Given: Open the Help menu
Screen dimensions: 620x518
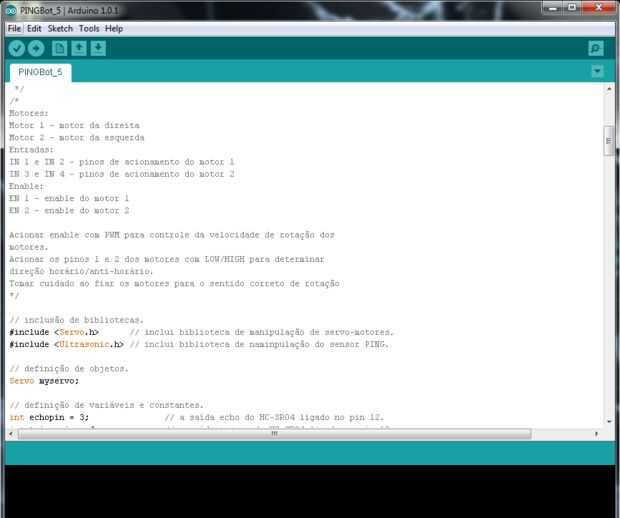Looking at the screenshot, I should pyautogui.click(x=114, y=28).
